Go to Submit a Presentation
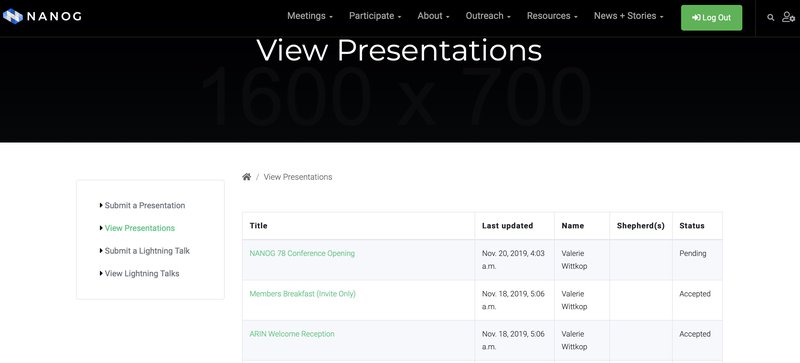The height and width of the screenshot is (363, 800). pyautogui.click(x=144, y=205)
